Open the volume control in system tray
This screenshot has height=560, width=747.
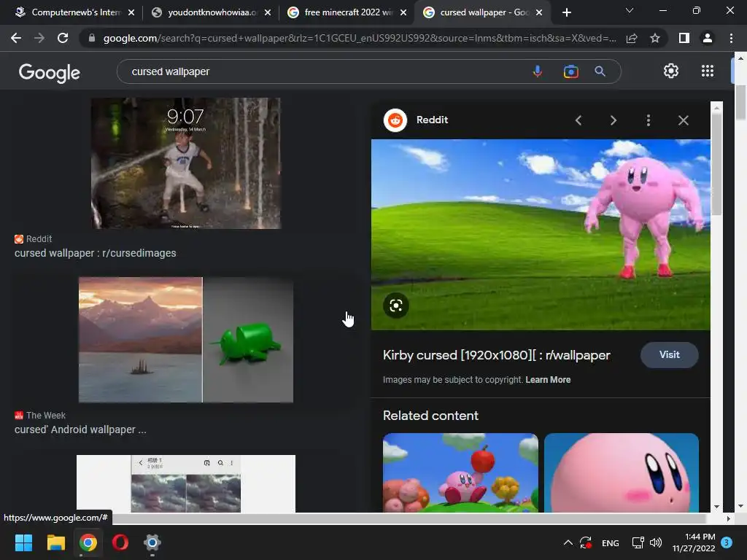pos(656,542)
